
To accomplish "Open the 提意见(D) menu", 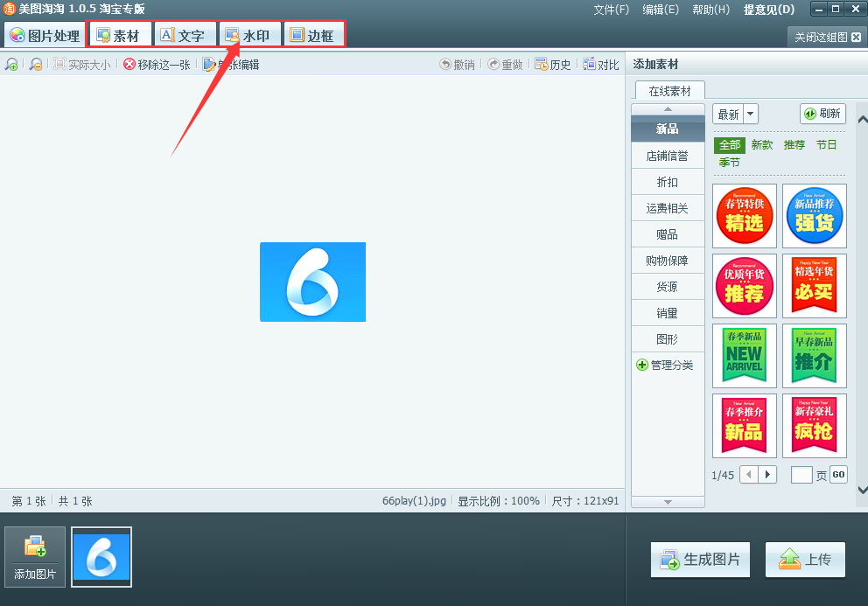I will 769,10.
